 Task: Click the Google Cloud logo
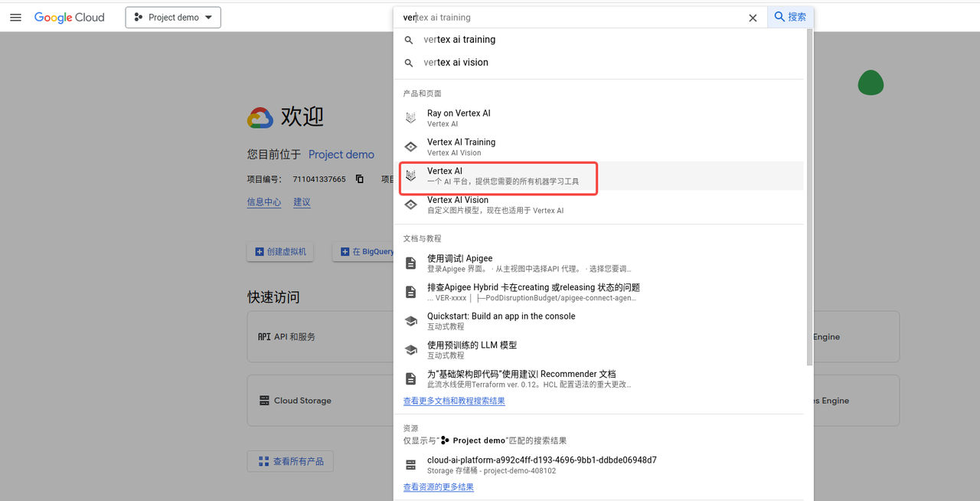coord(69,17)
